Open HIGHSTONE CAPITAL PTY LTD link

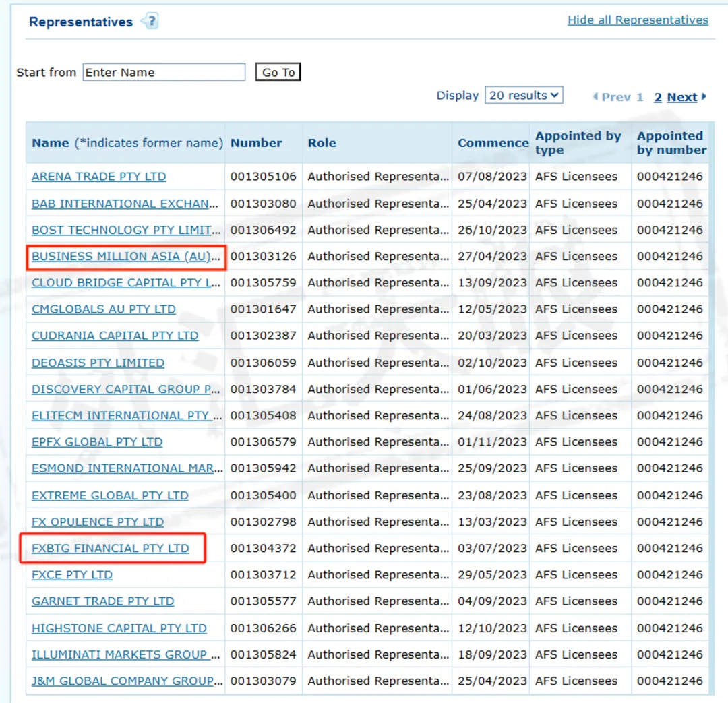(x=119, y=628)
